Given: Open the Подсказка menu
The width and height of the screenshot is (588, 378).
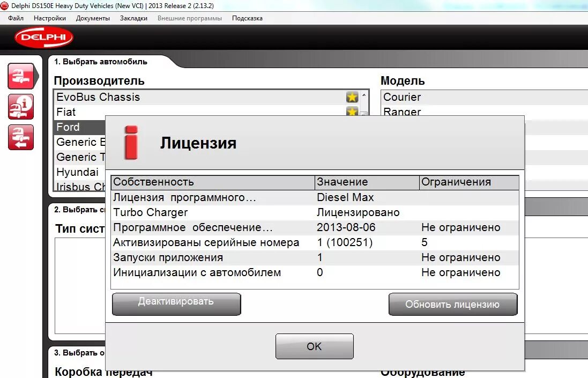Looking at the screenshot, I should tap(247, 18).
